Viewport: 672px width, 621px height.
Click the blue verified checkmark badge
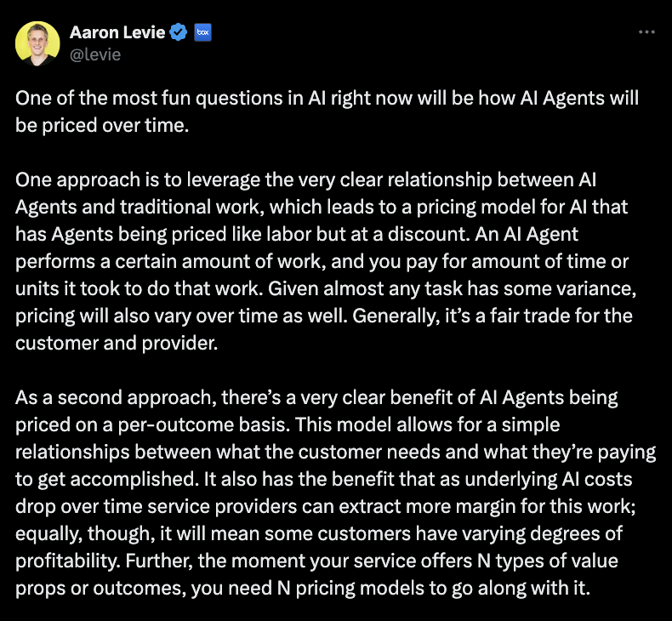point(179,32)
